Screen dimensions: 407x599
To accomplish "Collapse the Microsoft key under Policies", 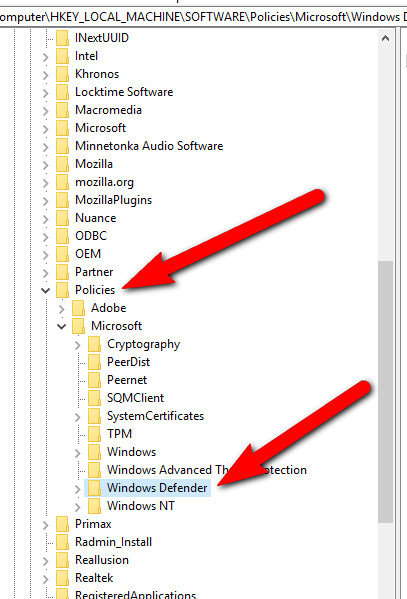I will point(62,326).
